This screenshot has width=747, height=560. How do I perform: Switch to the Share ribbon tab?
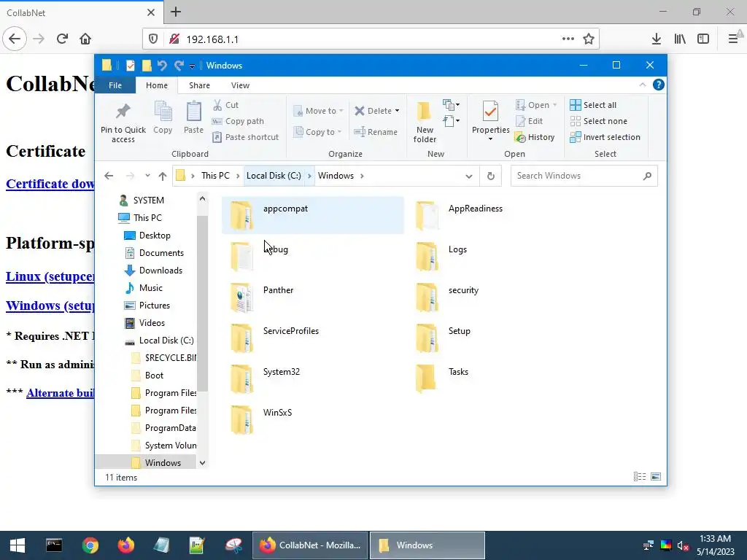coord(199,85)
